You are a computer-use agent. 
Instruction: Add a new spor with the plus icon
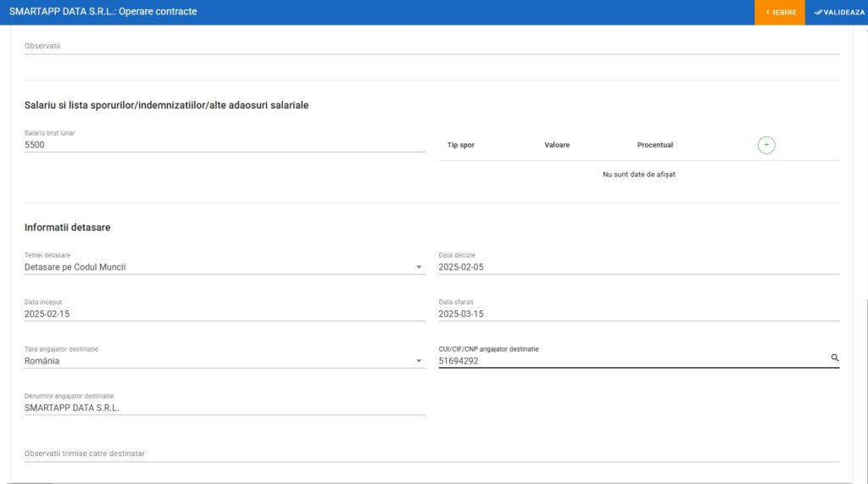766,145
